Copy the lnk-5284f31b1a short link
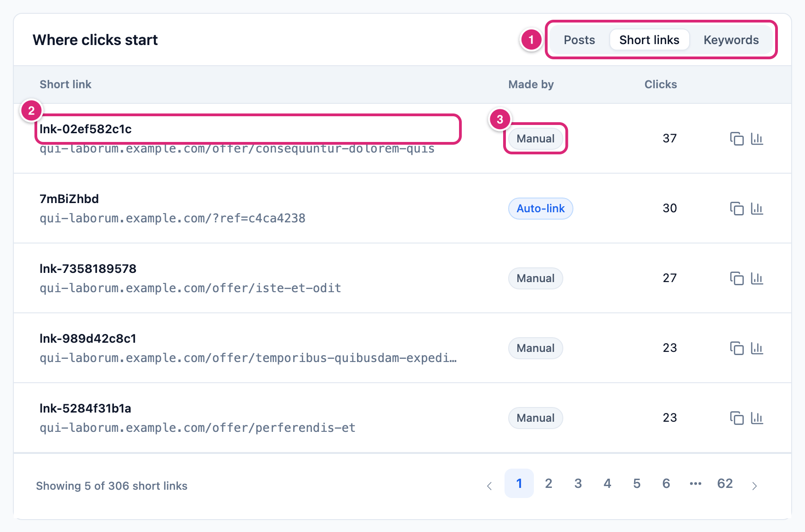This screenshot has height=532, width=805. [737, 418]
